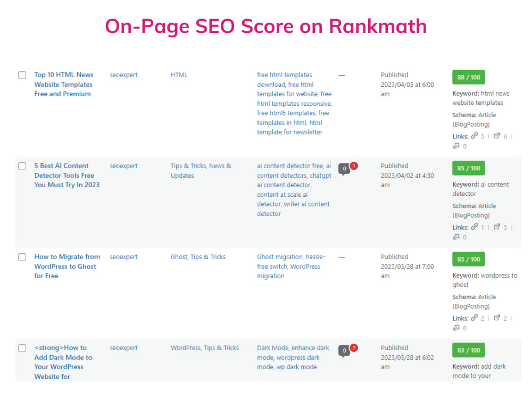Image resolution: width=532 pixels, height=399 pixels.
Task: Click 85 / 100 score badge for Migrate to Ghost
Action: [469, 259]
